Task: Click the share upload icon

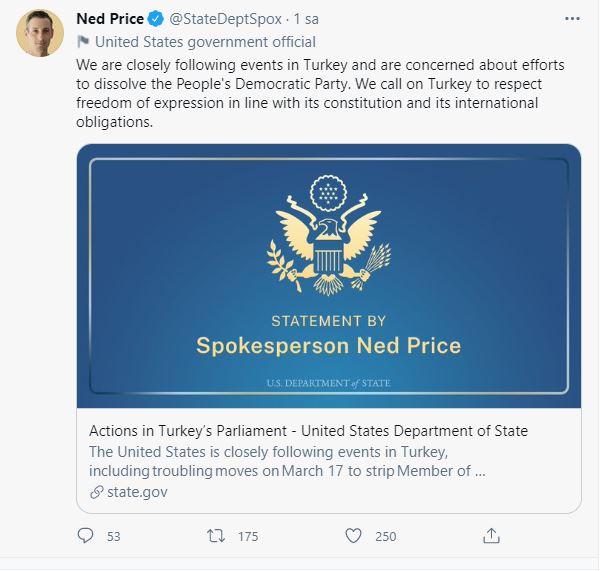Action: (x=491, y=536)
